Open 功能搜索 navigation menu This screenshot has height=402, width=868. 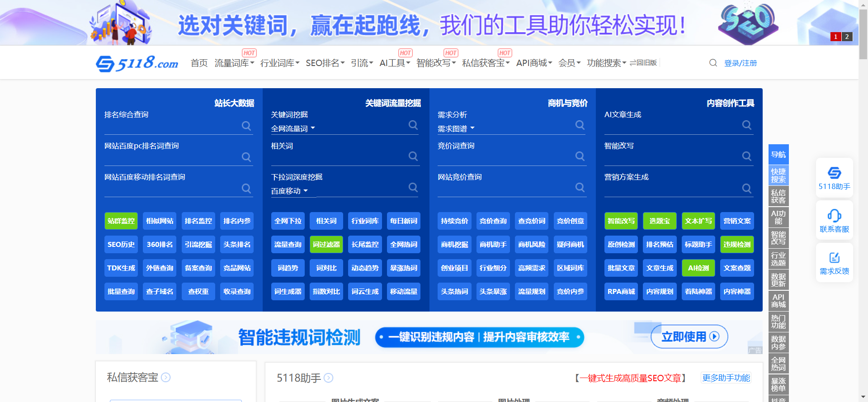(606, 63)
